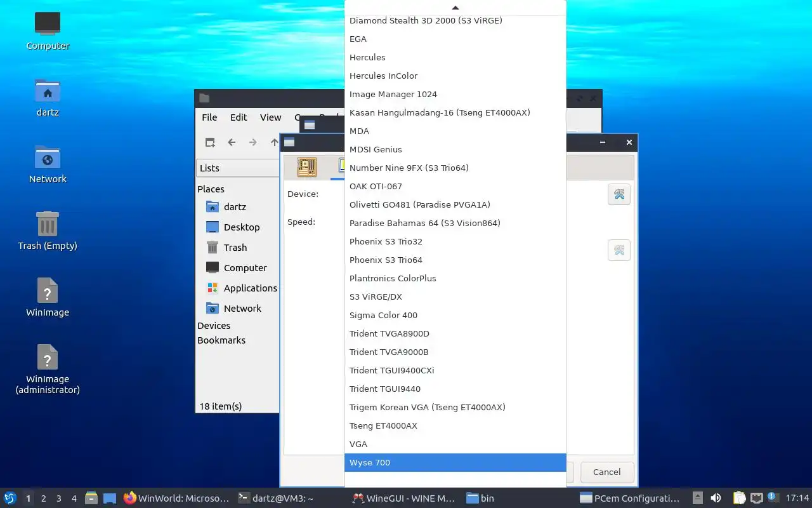Switch to workspace 2 in pager
The image size is (812, 508).
click(43, 498)
